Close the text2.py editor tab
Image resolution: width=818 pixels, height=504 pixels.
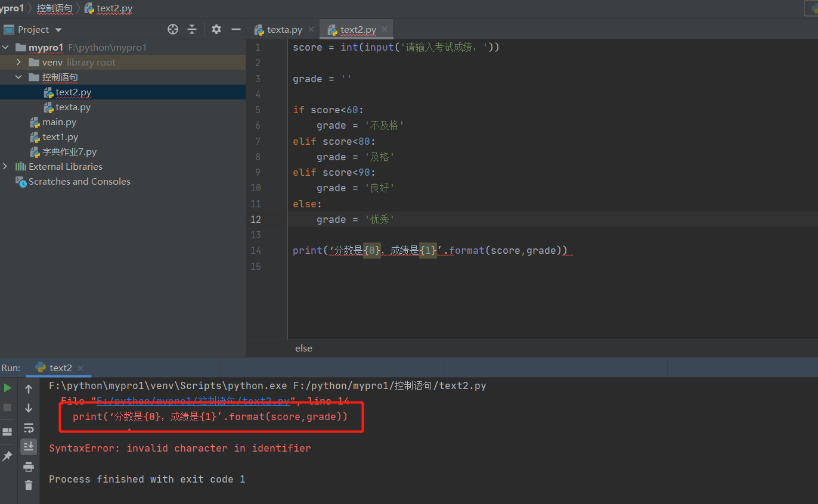[385, 29]
